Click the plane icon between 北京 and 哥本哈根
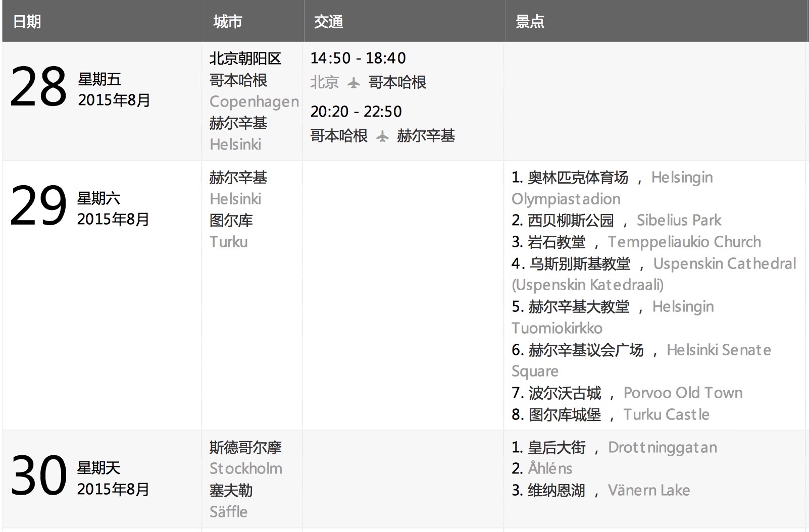Image resolution: width=809 pixels, height=532 pixels. pos(353,82)
